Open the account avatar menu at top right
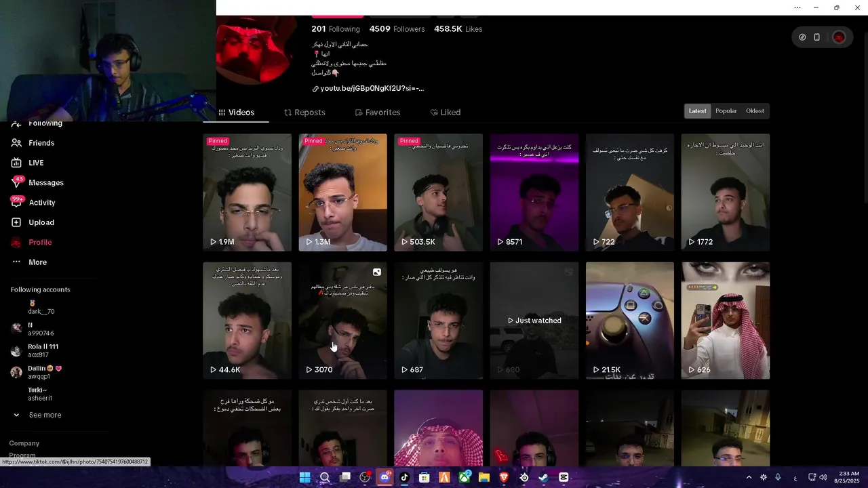The height and width of the screenshot is (488, 868). coord(839,37)
